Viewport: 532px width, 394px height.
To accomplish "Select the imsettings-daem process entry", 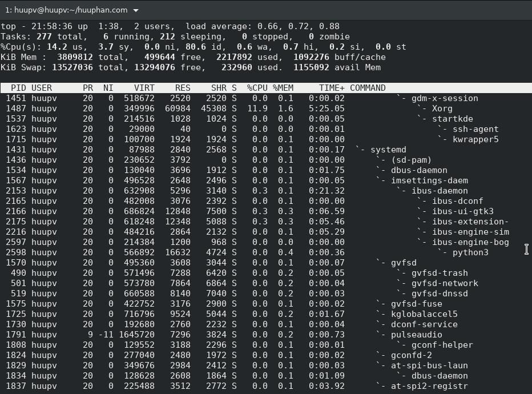I will tap(429, 180).
